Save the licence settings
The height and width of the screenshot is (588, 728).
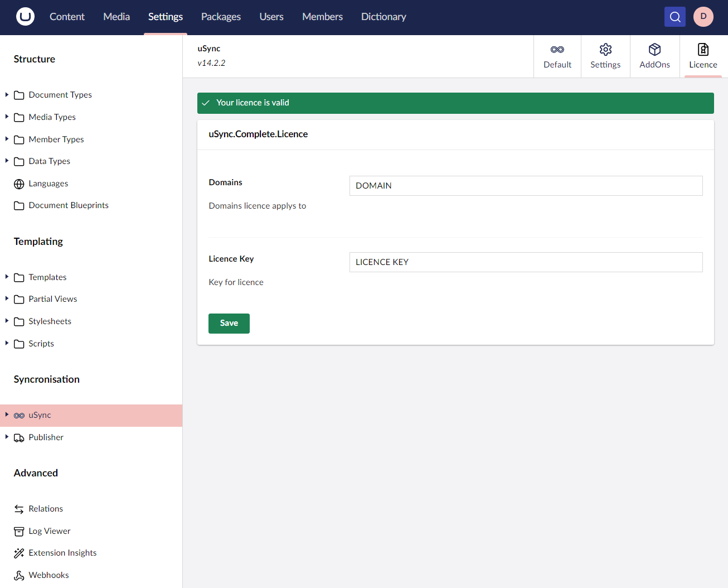tap(229, 324)
